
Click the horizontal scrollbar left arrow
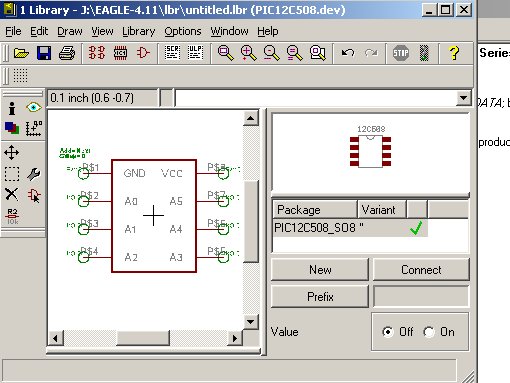tap(55, 338)
